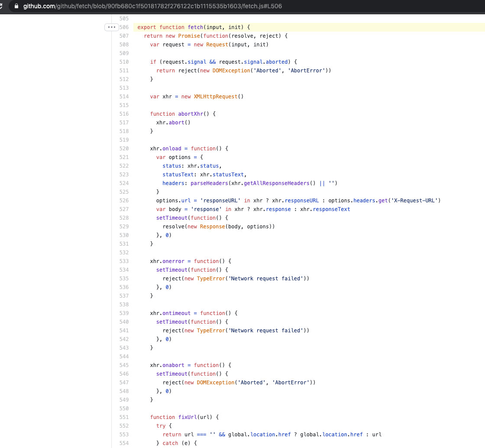Click the padlock site info icon

(17, 6)
